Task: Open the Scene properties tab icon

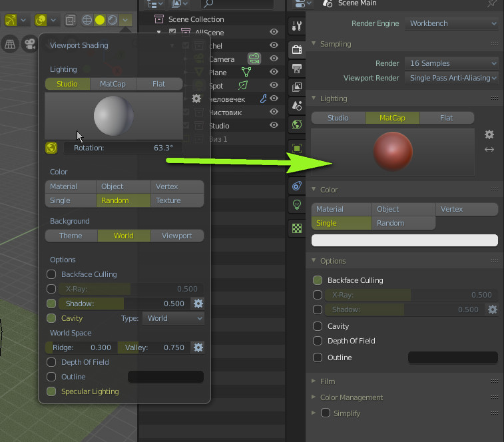Action: click(x=297, y=105)
